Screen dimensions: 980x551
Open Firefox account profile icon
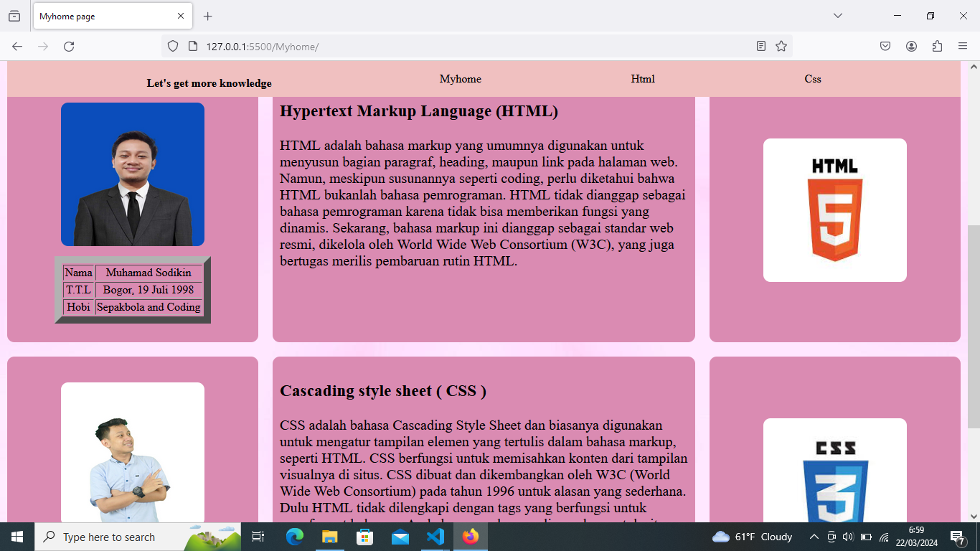coord(911,47)
